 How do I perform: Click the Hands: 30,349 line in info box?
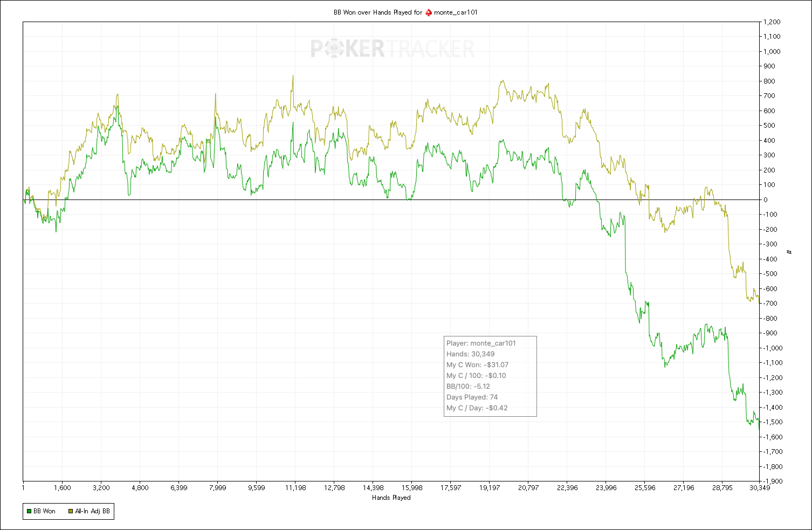tap(470, 354)
